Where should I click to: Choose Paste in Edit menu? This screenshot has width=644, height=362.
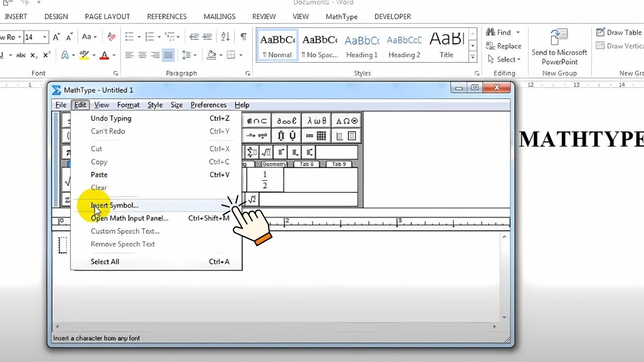pyautogui.click(x=156, y=175)
